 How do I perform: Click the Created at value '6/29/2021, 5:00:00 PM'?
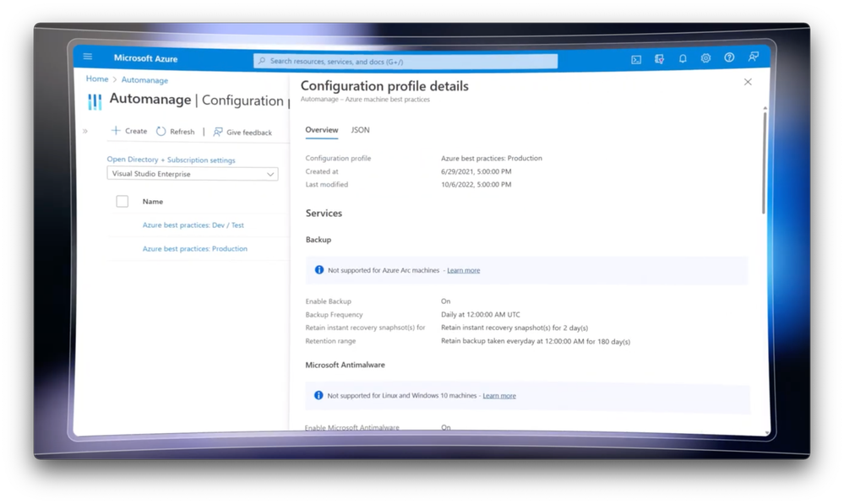(476, 171)
